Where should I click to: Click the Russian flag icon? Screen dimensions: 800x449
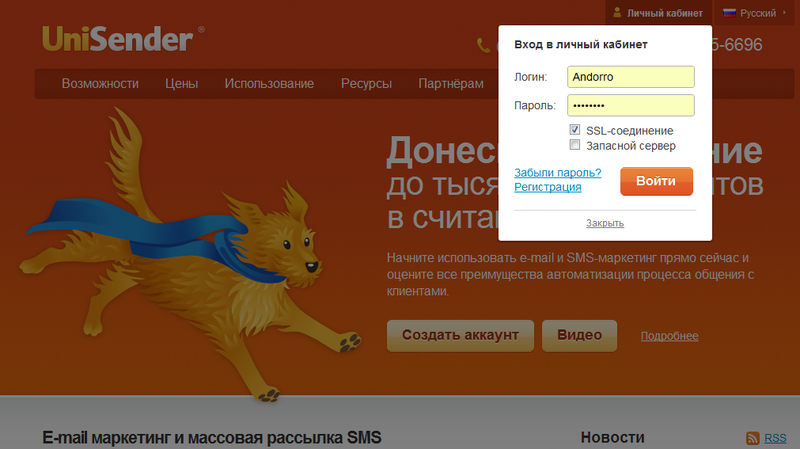[729, 13]
